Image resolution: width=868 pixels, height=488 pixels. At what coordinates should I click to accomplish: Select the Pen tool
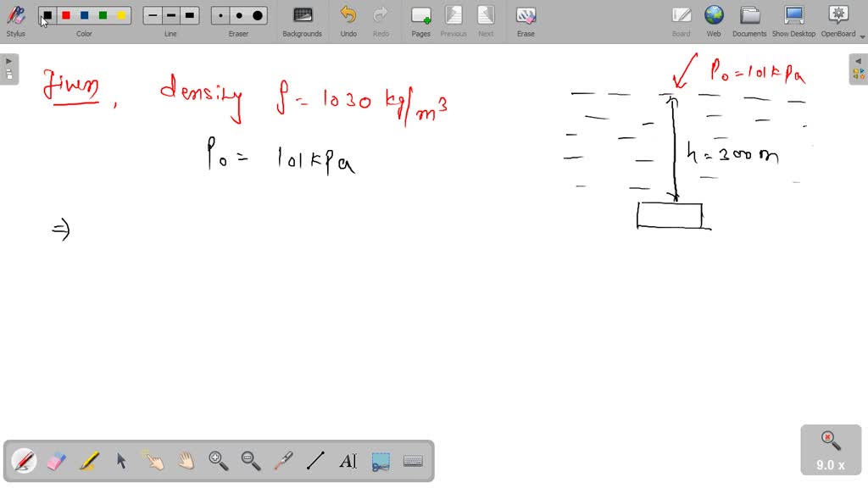point(23,460)
